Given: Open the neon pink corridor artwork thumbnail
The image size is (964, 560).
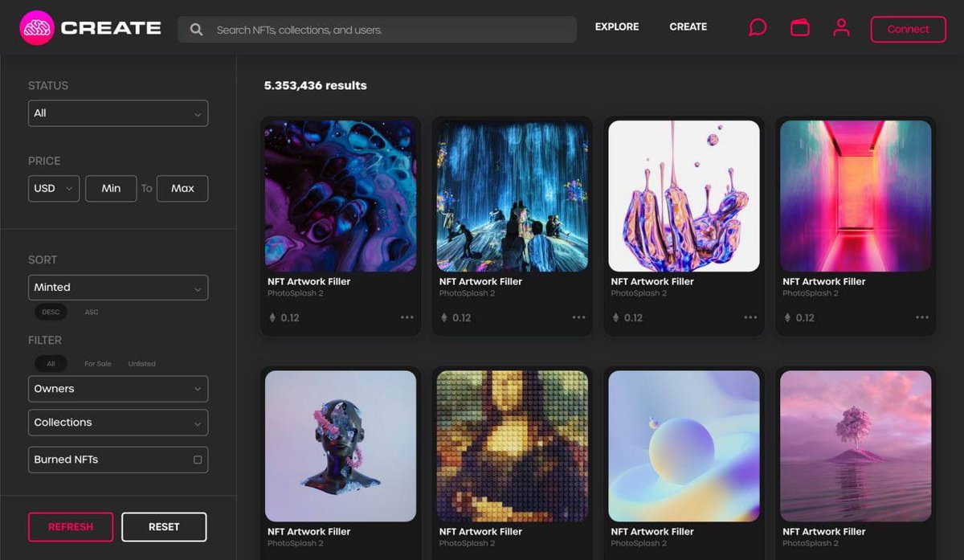Looking at the screenshot, I should pyautogui.click(x=856, y=196).
